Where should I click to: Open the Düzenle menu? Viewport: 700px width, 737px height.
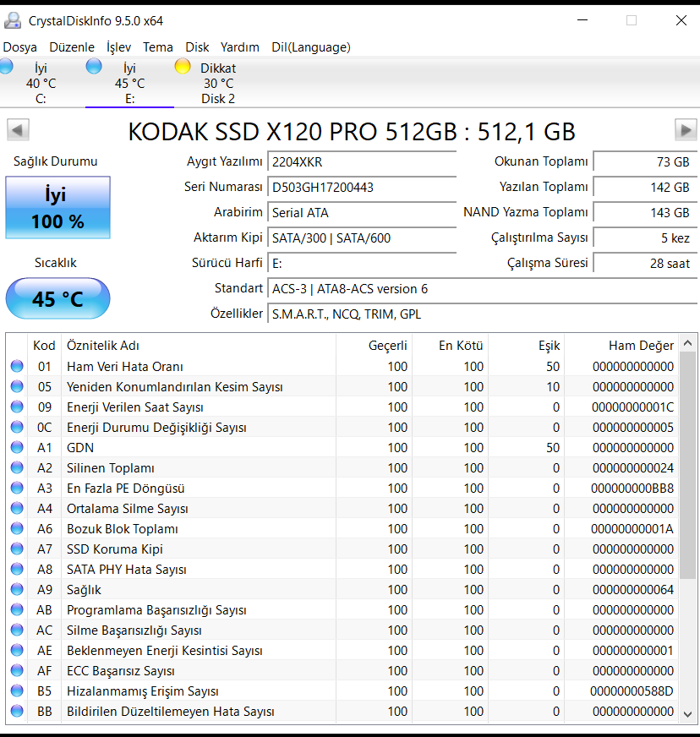click(72, 47)
